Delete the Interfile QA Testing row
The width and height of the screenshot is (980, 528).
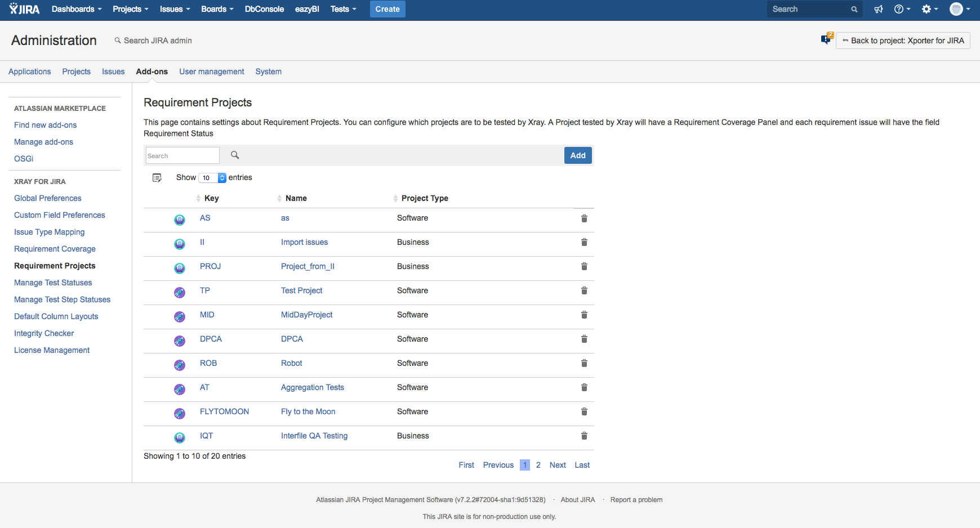[x=584, y=436]
